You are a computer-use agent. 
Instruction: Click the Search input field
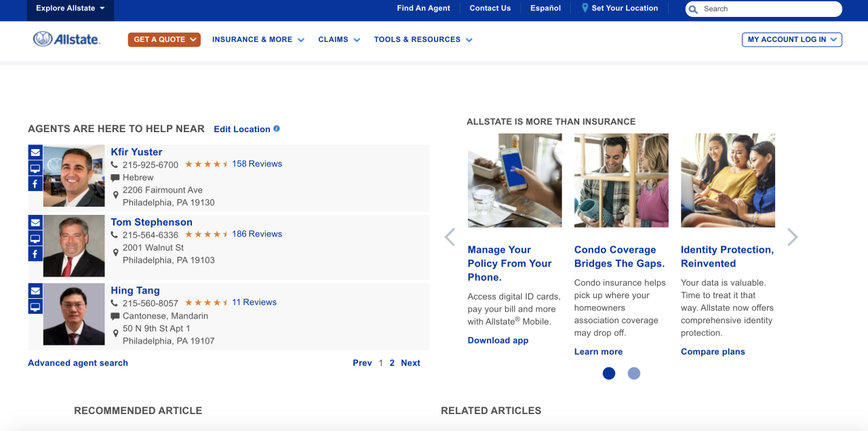[x=763, y=9]
